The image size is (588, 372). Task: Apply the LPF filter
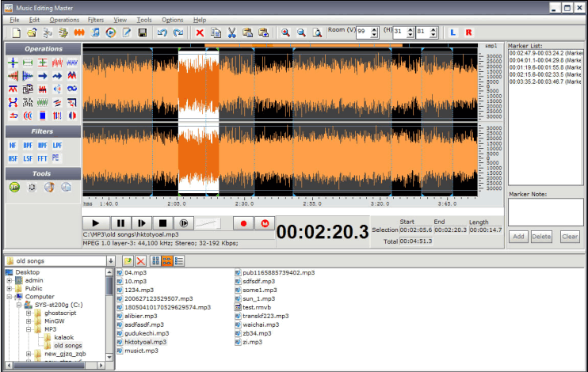click(x=57, y=146)
